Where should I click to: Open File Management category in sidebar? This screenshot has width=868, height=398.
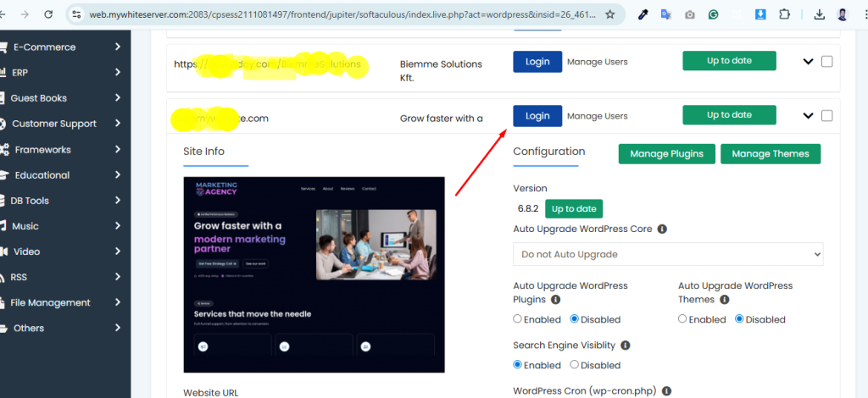point(51,302)
